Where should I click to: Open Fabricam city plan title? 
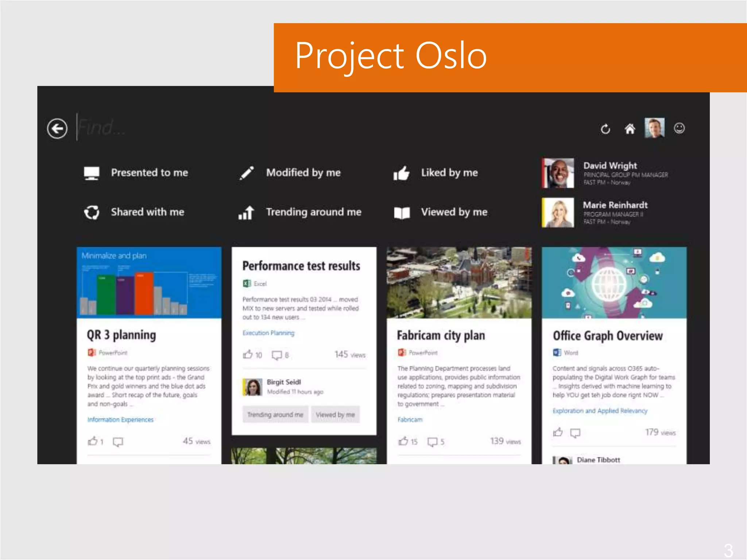[x=441, y=335]
